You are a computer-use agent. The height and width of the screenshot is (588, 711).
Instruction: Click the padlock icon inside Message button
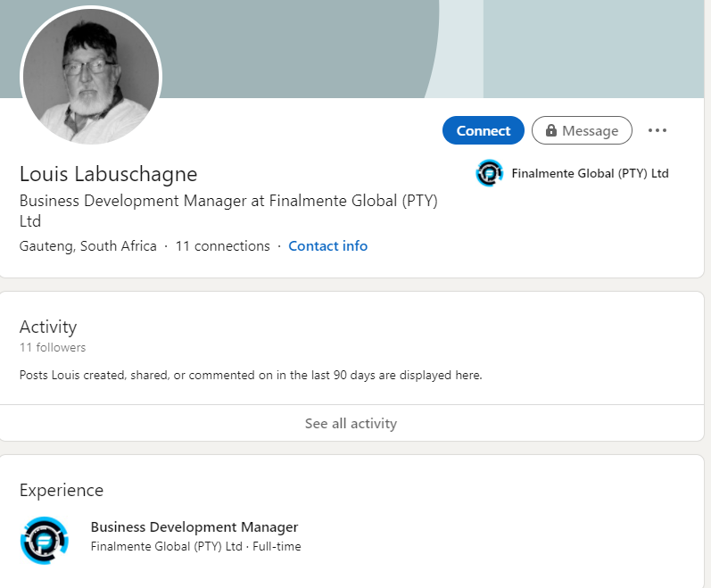[552, 131]
